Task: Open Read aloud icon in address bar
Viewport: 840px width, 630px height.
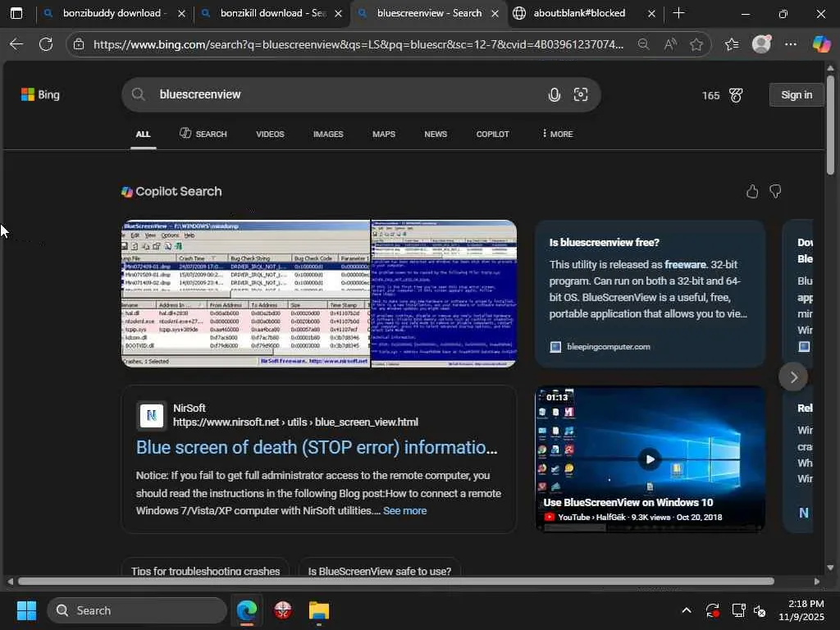Action: [x=669, y=44]
